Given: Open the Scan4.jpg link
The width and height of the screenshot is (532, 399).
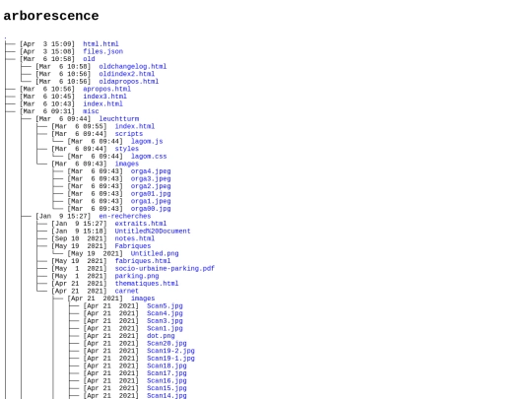Looking at the screenshot, I should point(165,313).
